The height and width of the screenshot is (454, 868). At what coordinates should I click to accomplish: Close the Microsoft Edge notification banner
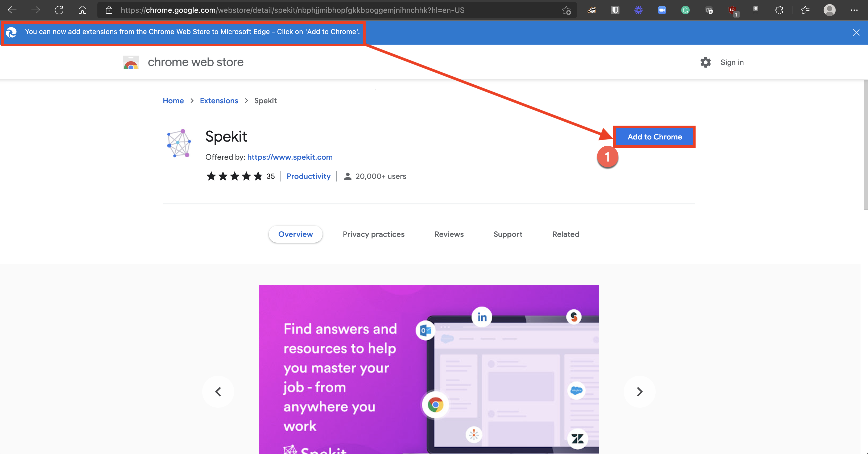click(x=856, y=32)
